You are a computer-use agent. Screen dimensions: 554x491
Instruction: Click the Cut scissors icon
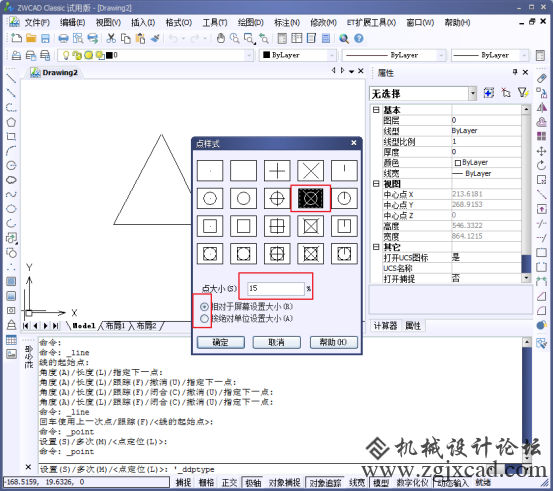point(111,38)
